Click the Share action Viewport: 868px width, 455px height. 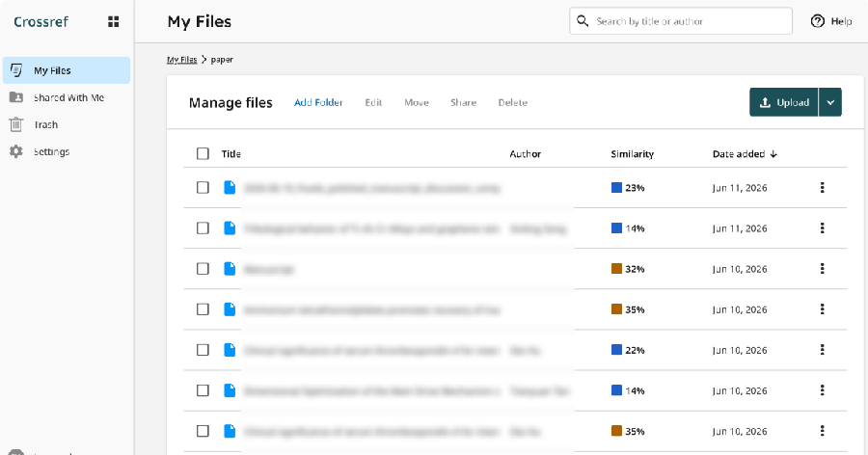[463, 102]
